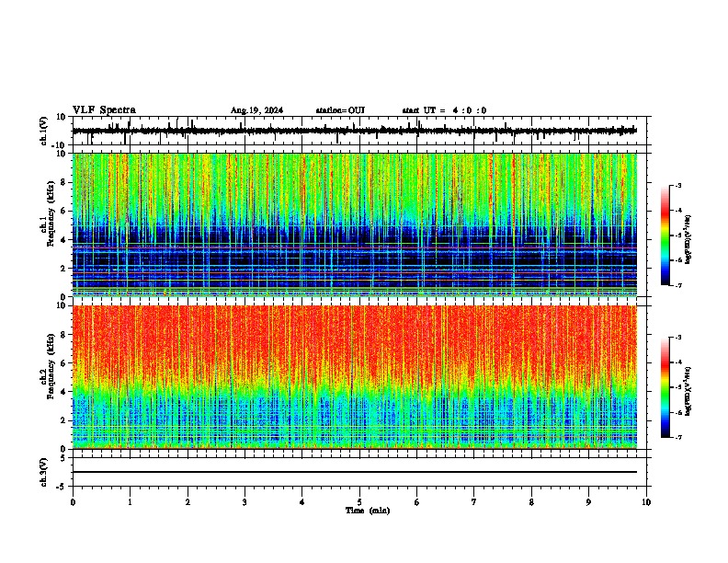Screen dimensions: 728x563
Task: Click the ch.1 colorbar "log(PSD)" label
Action: pyautogui.click(x=688, y=239)
